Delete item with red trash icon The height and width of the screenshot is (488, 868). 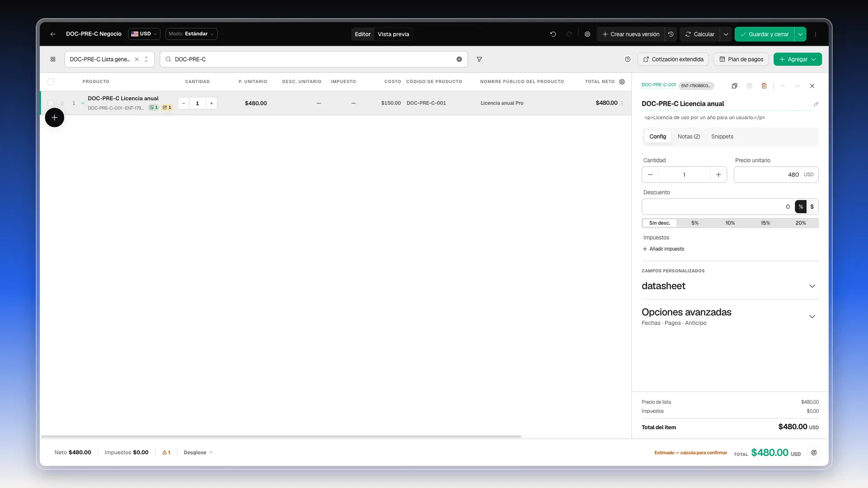click(x=764, y=86)
